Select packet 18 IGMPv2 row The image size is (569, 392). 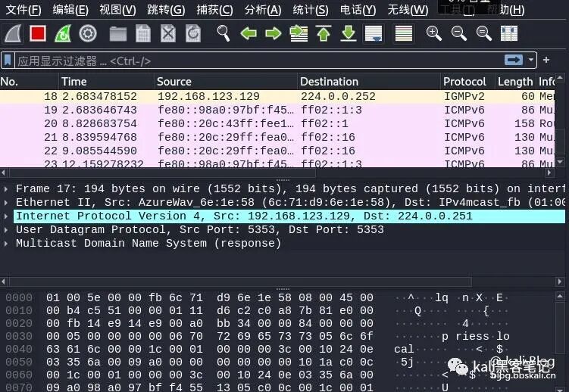tap(277, 96)
